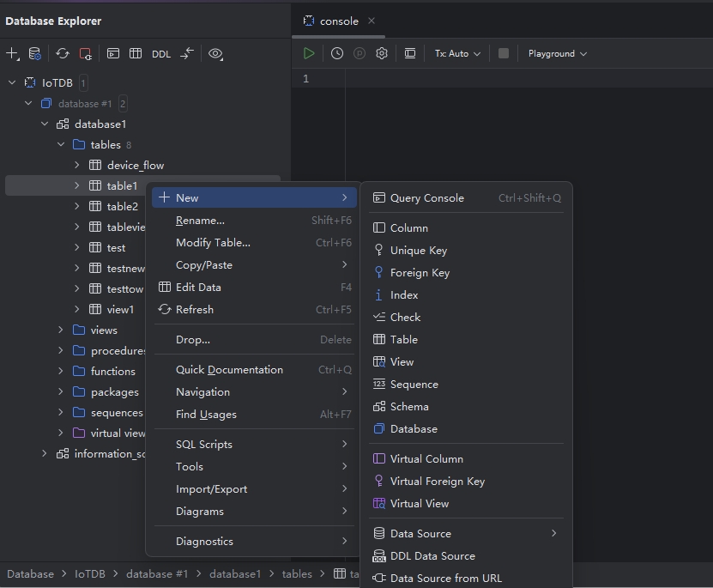
Task: Click the Refresh icon in Database Explorer toolbar
Action: [63, 54]
